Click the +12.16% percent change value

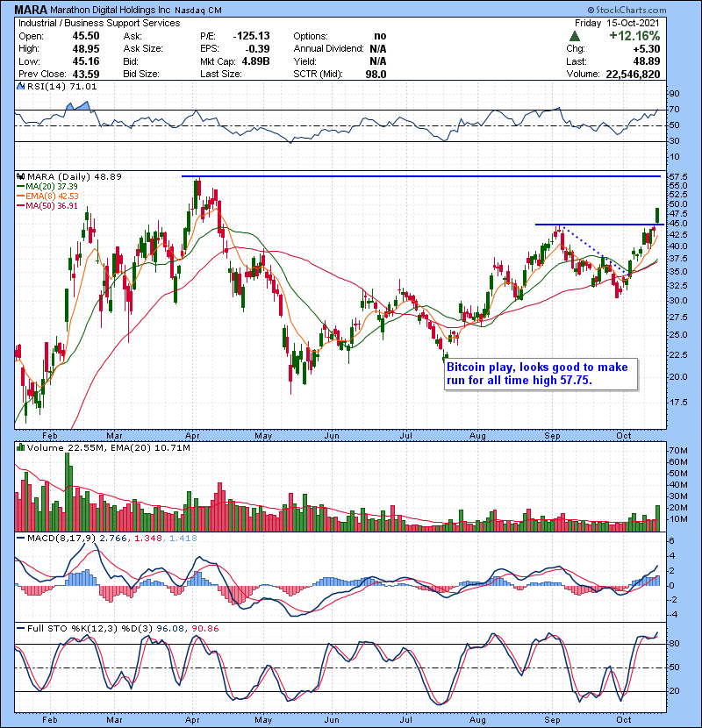[x=634, y=36]
